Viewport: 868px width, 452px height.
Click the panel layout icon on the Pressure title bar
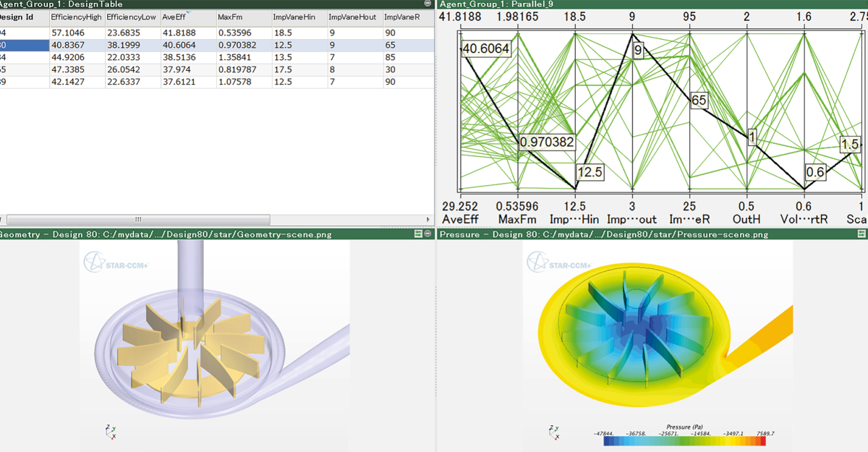tap(862, 234)
